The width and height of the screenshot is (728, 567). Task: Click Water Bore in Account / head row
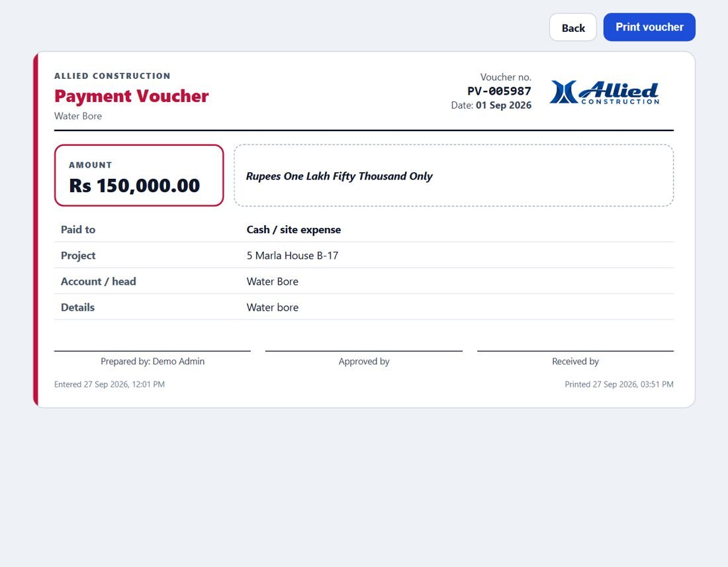(273, 282)
